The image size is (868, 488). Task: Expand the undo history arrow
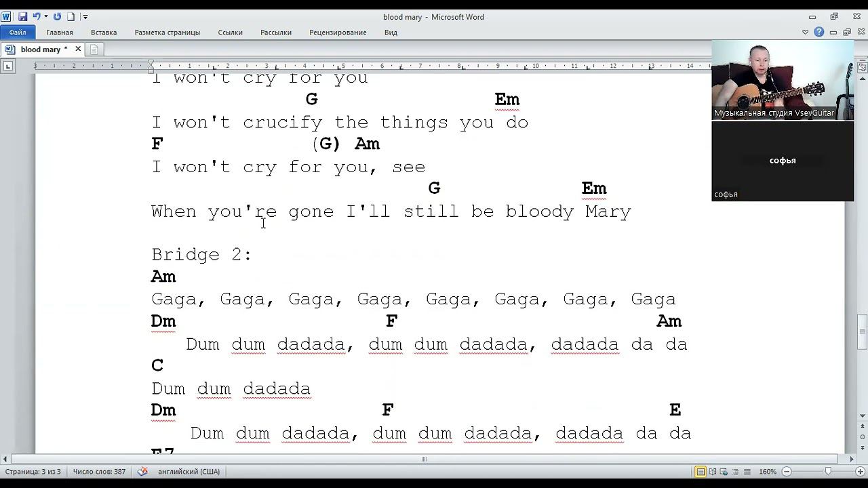point(45,16)
